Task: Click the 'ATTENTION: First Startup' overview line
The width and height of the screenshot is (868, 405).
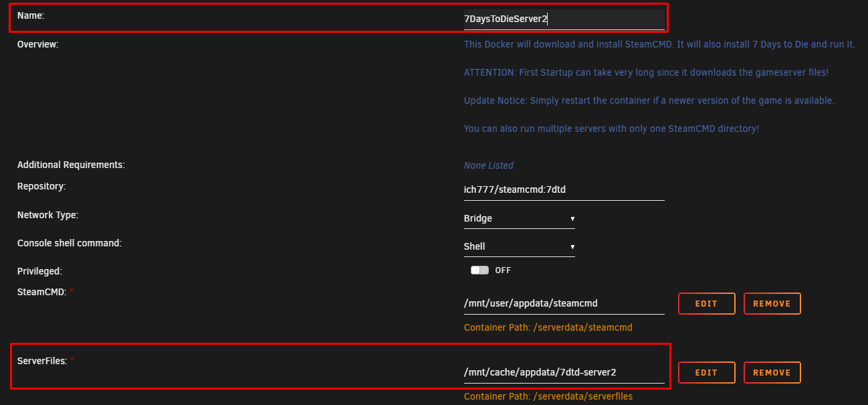Action: tap(646, 72)
